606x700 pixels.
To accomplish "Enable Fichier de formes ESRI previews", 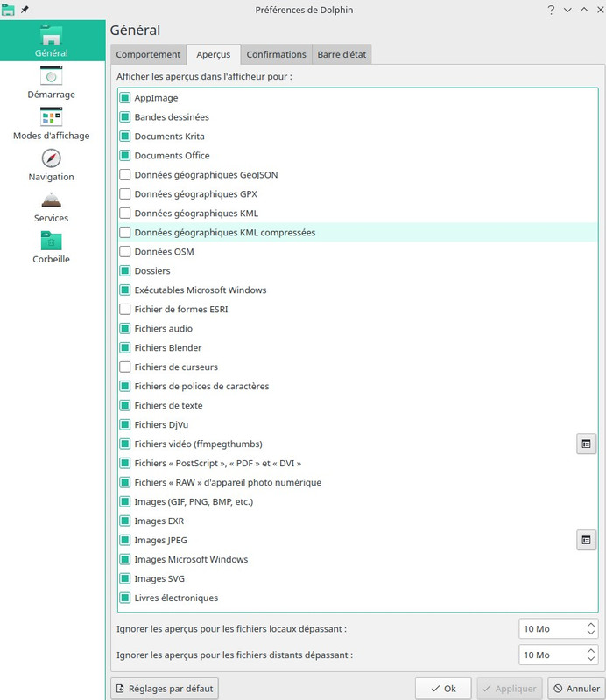I will pos(125,309).
